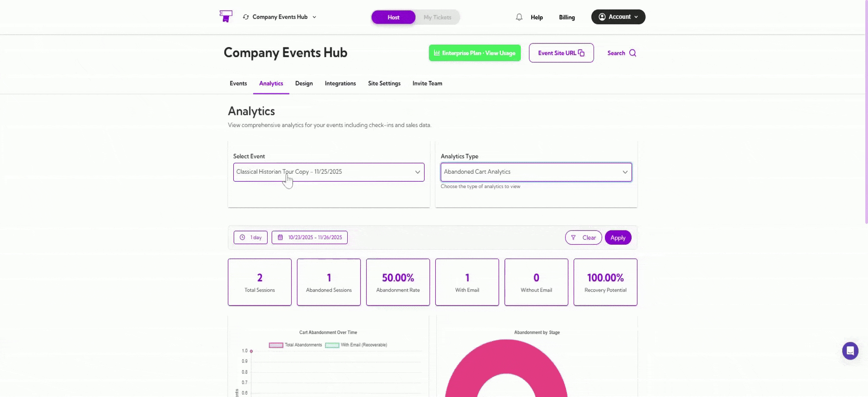This screenshot has height=397, width=868.
Task: Open notifications bell icon
Action: 519,17
